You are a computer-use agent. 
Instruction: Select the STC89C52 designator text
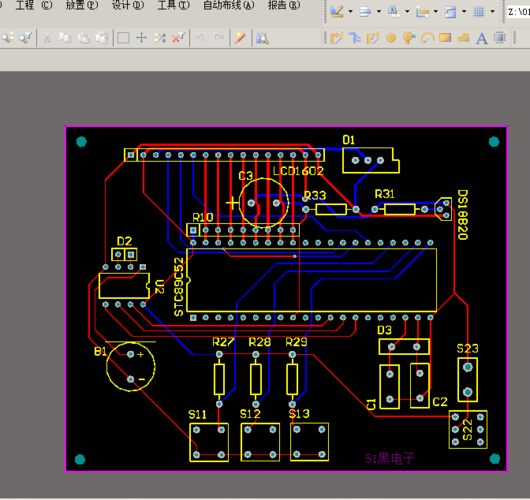coord(179,287)
